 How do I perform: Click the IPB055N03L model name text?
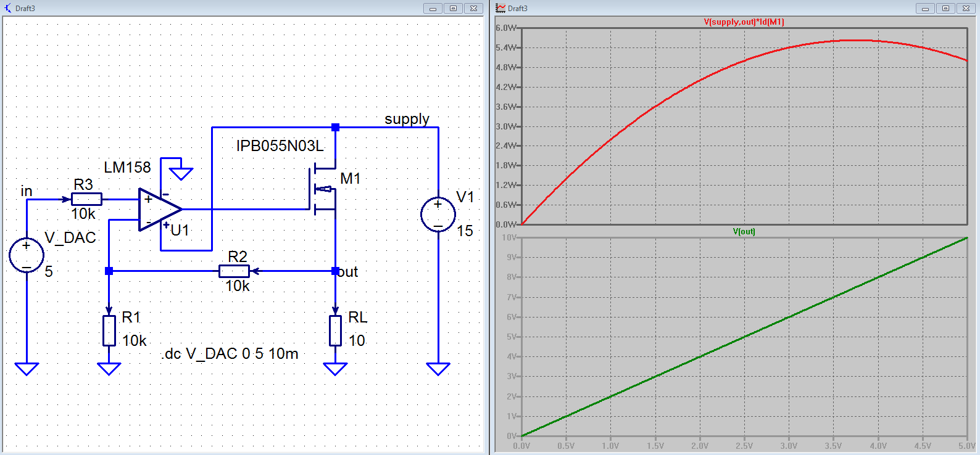point(280,146)
